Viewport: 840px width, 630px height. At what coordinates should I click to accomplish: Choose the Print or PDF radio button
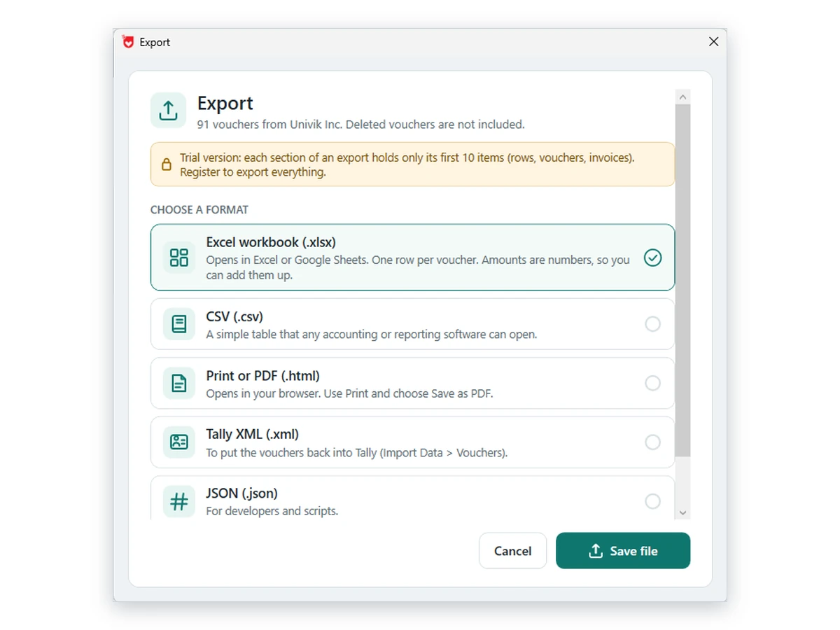tap(652, 383)
